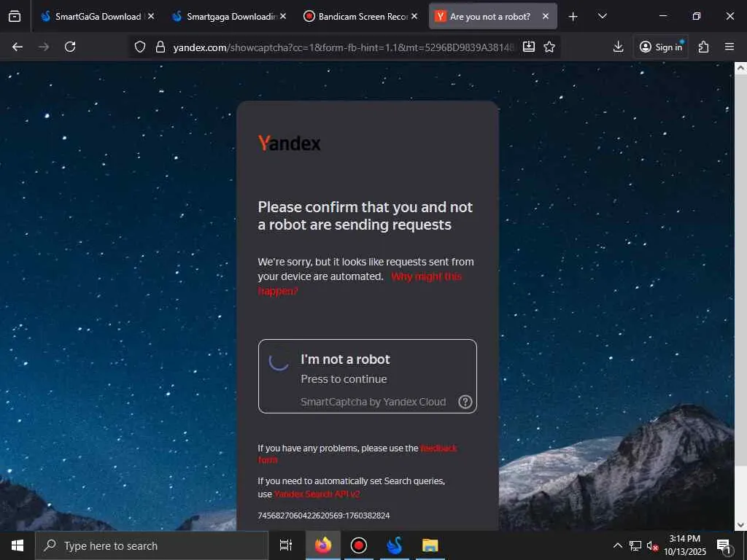
Task: Go forward one page with the forward arrow
Action: point(44,47)
